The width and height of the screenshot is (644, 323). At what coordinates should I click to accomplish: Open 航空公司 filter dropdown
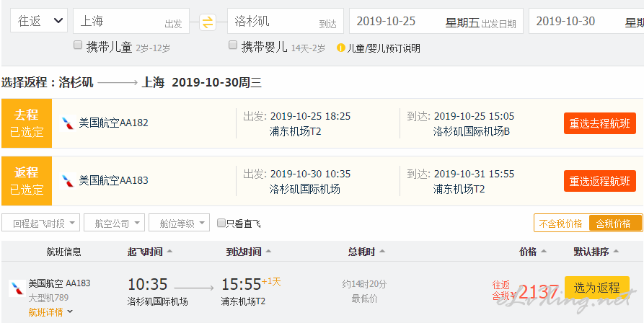114,223
